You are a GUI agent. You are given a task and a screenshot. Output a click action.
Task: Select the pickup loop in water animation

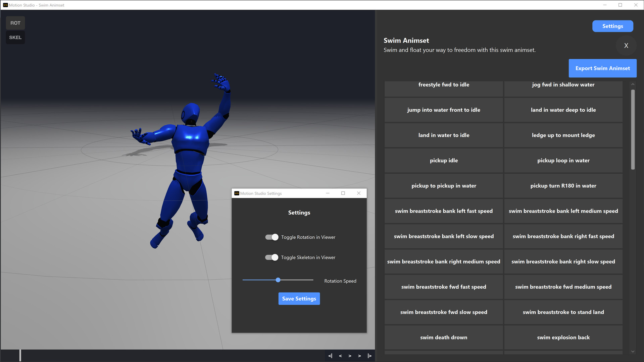coord(563,160)
